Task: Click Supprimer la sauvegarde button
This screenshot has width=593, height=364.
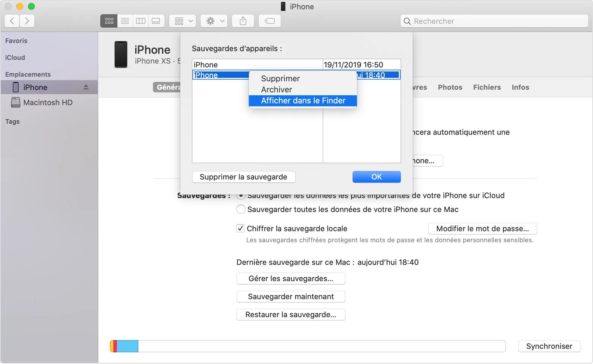Action: coord(244,177)
